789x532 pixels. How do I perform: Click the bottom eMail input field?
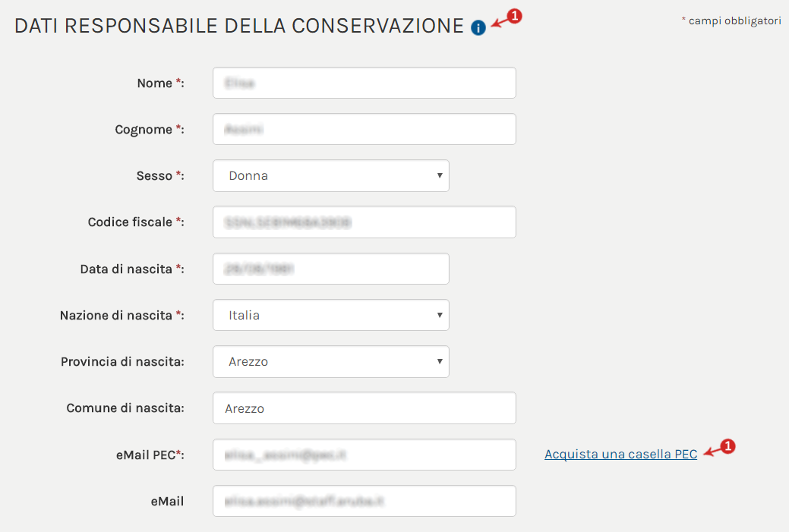364,501
